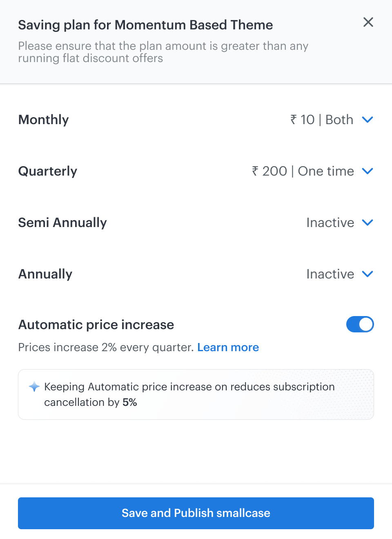The height and width of the screenshot is (539, 392).
Task: Click the Monthly '₹ 10 | Both' value
Action: click(322, 120)
